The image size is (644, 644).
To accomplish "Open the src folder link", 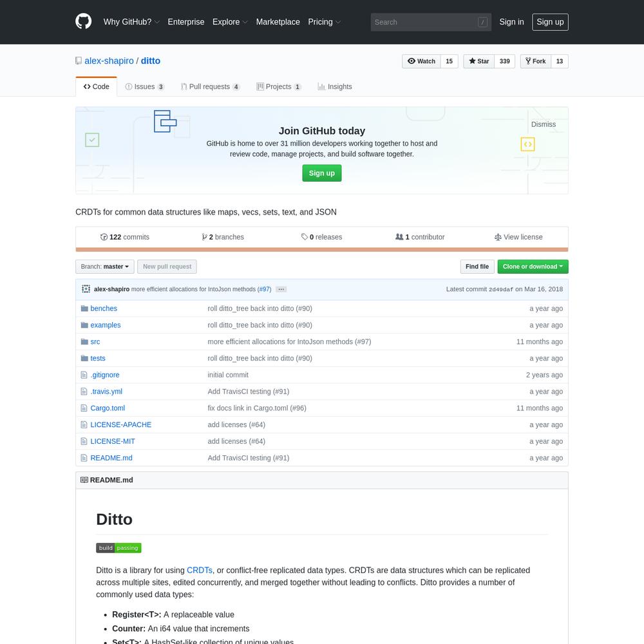I will click(95, 342).
